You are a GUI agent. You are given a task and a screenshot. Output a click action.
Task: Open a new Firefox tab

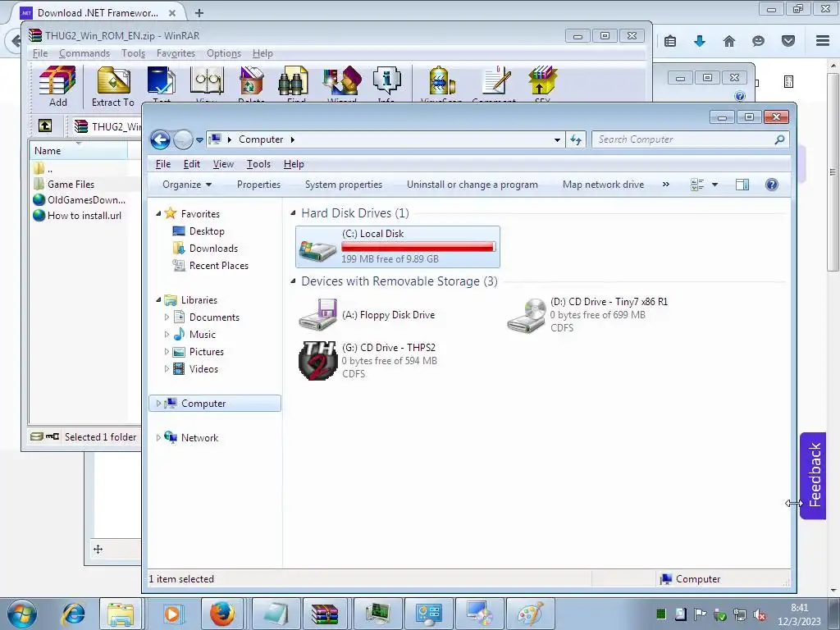(x=199, y=13)
